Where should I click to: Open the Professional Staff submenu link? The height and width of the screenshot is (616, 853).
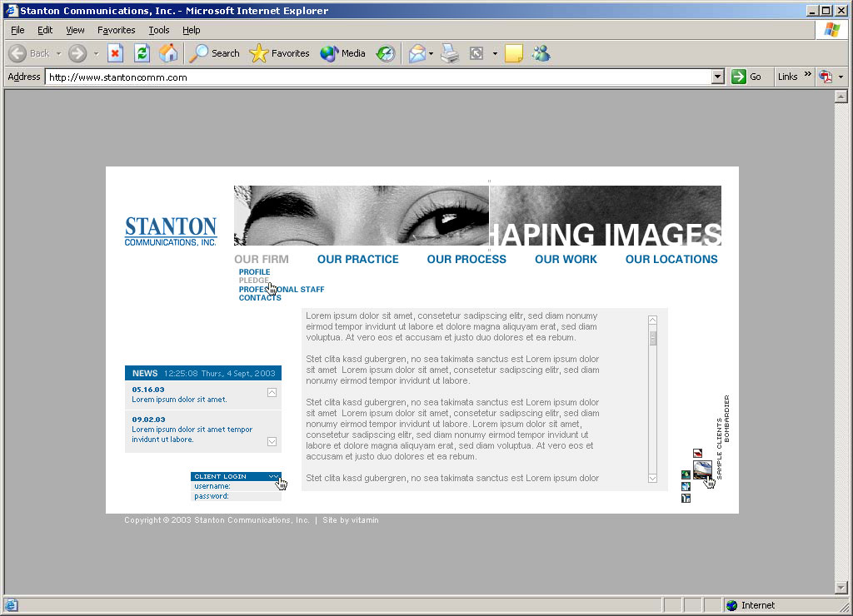pyautogui.click(x=281, y=290)
